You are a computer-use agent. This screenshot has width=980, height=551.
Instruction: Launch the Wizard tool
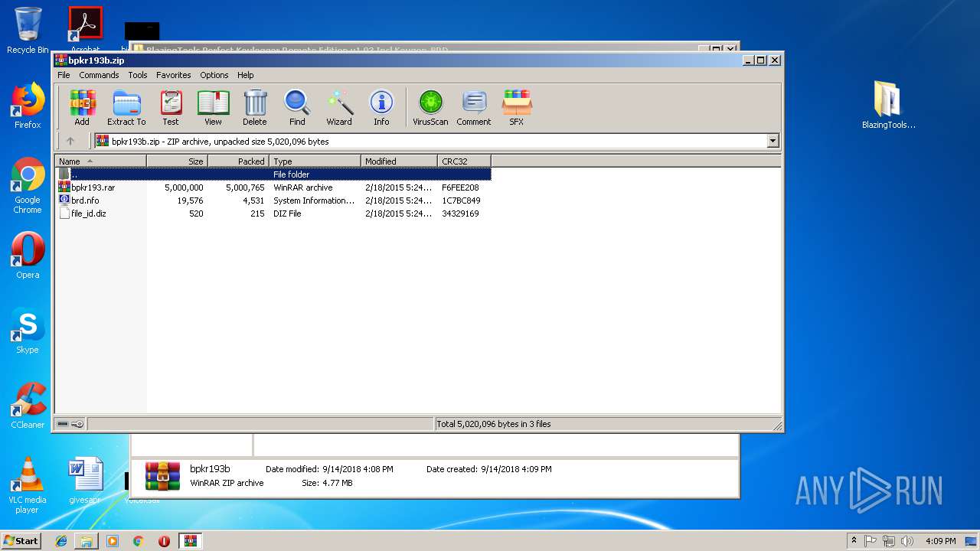[x=339, y=107]
